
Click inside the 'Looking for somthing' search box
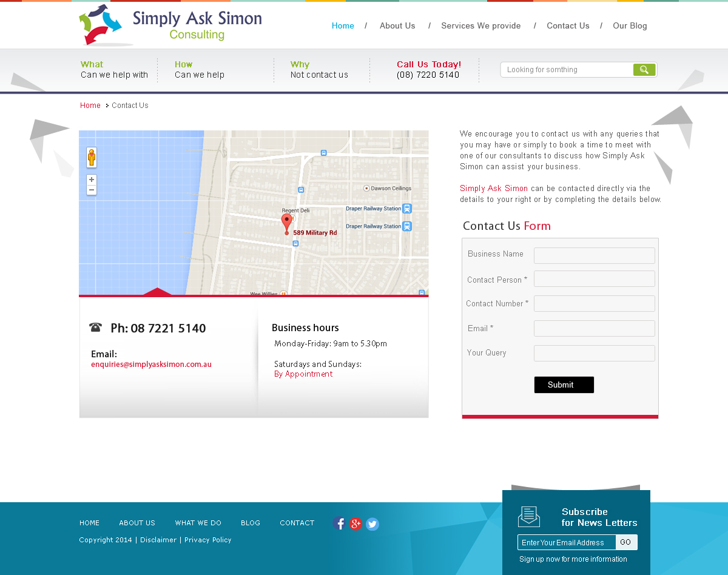564,69
